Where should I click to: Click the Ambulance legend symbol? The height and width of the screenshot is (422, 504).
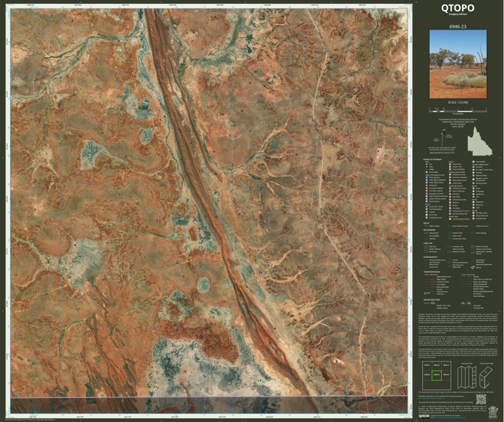[x=427, y=186]
